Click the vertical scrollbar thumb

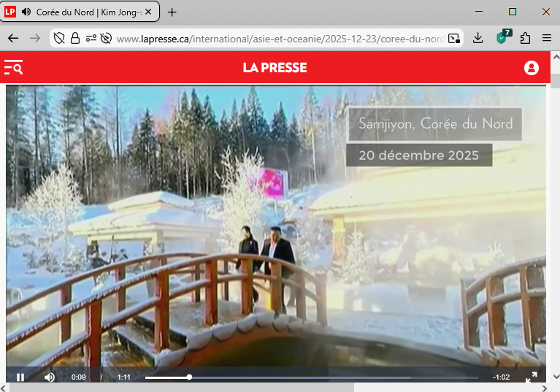[x=556, y=81]
